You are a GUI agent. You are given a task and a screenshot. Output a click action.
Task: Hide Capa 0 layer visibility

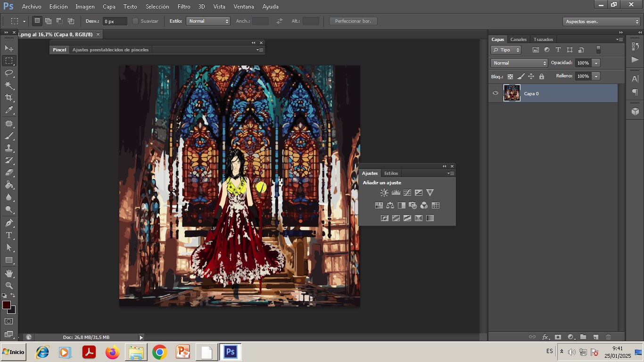point(495,93)
